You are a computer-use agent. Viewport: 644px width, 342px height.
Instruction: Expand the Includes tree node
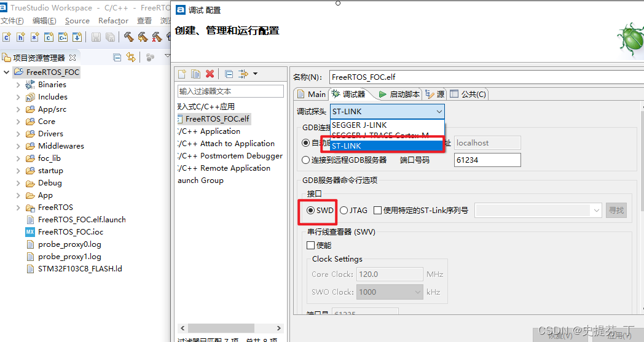18,97
